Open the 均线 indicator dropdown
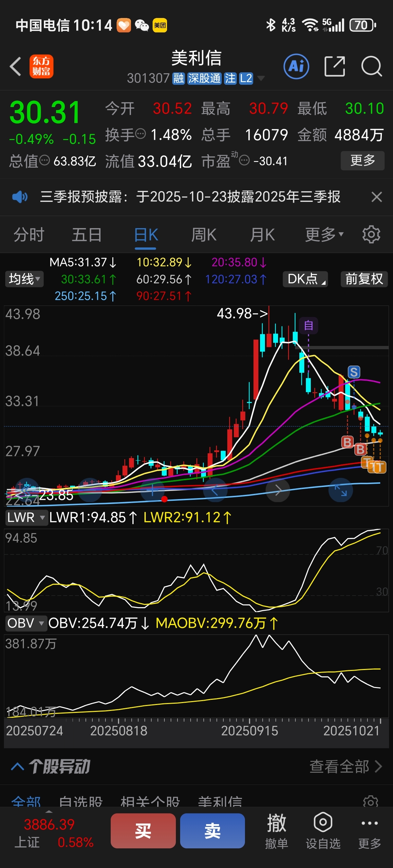393x868 pixels. 24,279
